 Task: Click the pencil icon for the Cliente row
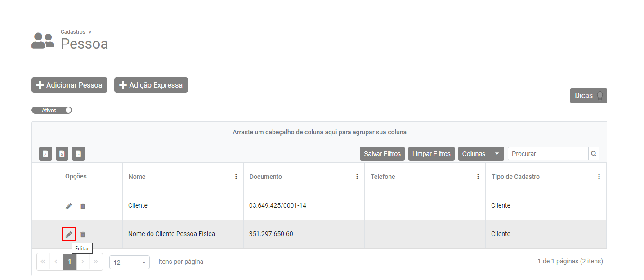(x=69, y=206)
